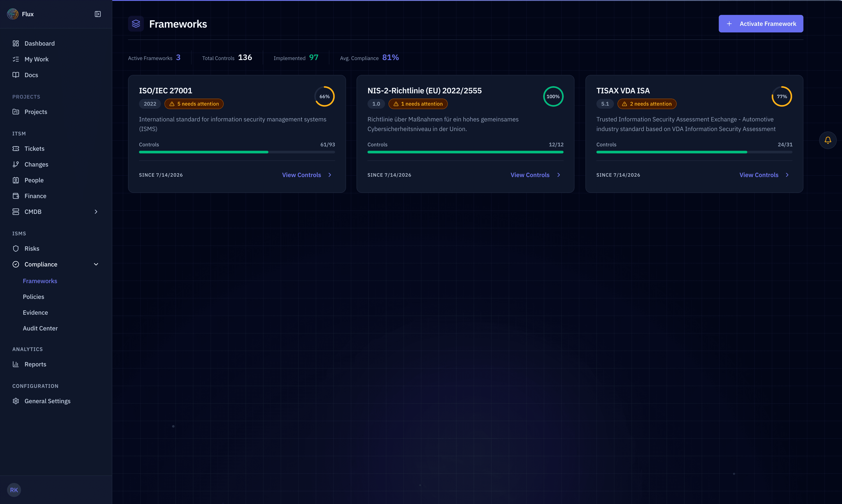Click the Implemented 97 value
Viewport: 842px width, 504px height.
314,57
